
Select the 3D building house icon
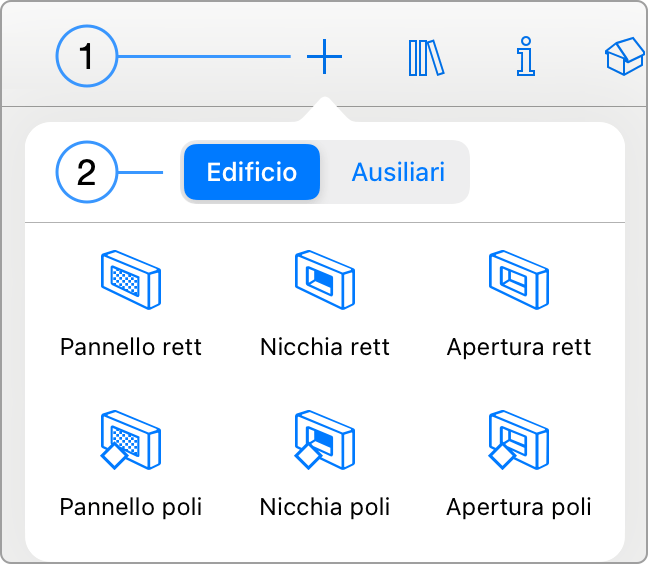[x=625, y=56]
